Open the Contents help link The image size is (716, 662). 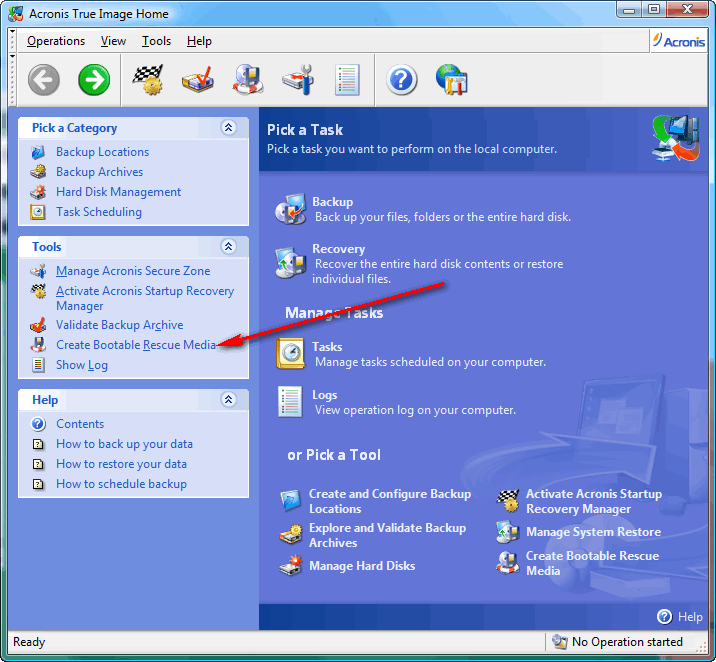[80, 424]
